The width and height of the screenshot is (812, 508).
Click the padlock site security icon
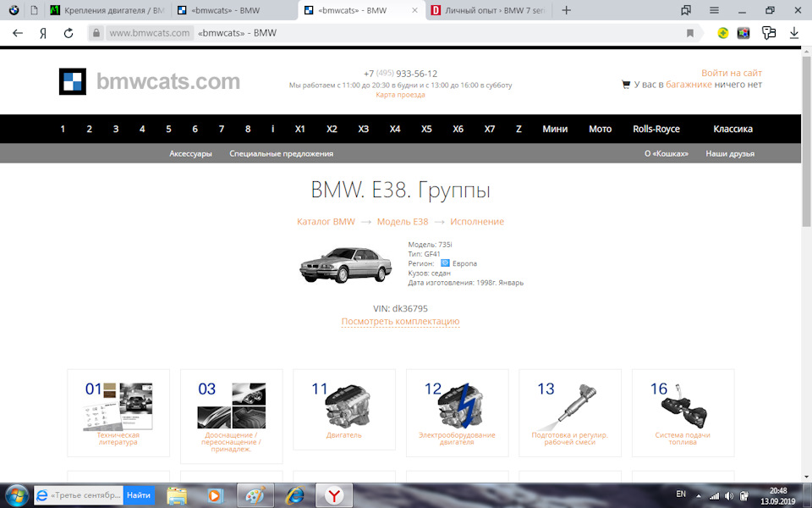[96, 33]
